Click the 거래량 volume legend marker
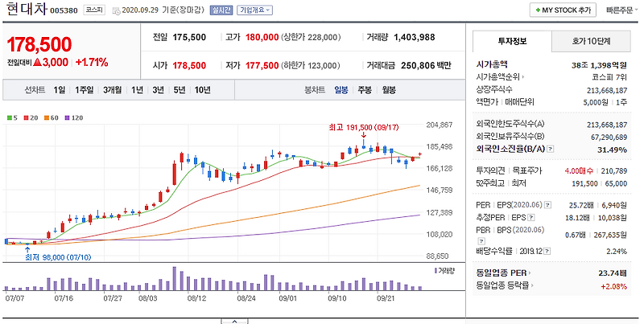Image resolution: width=644 pixels, height=324 pixels. pyautogui.click(x=444, y=271)
